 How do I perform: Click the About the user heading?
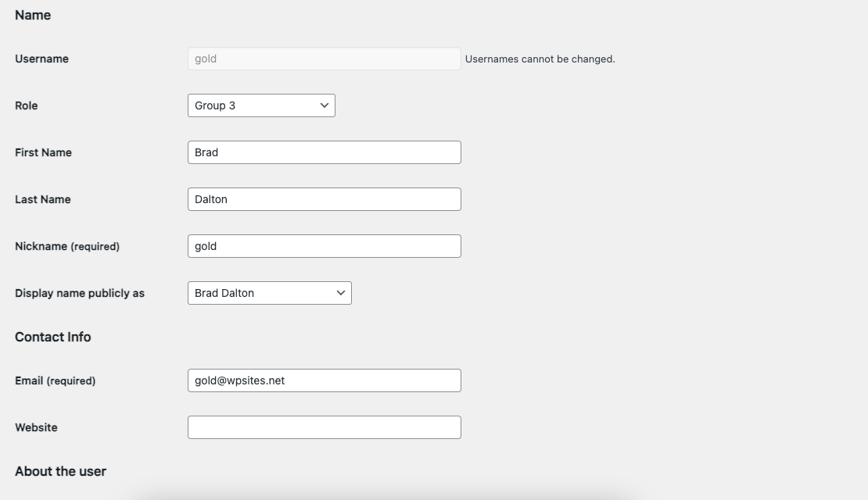point(60,471)
